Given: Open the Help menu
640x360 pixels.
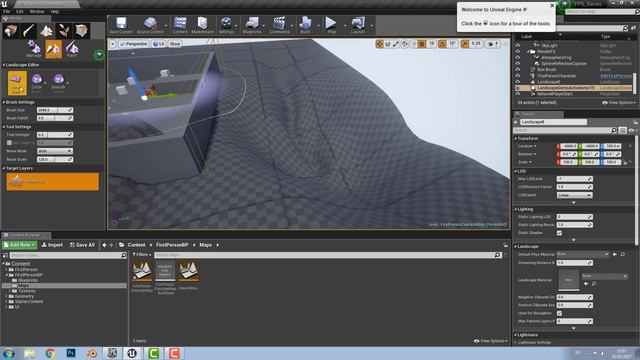Looking at the screenshot, I should [55, 11].
